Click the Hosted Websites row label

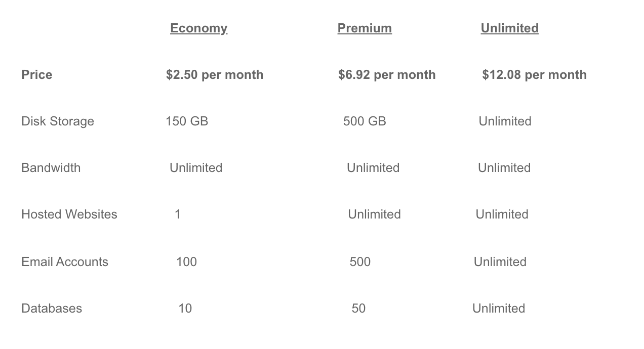pyautogui.click(x=69, y=214)
